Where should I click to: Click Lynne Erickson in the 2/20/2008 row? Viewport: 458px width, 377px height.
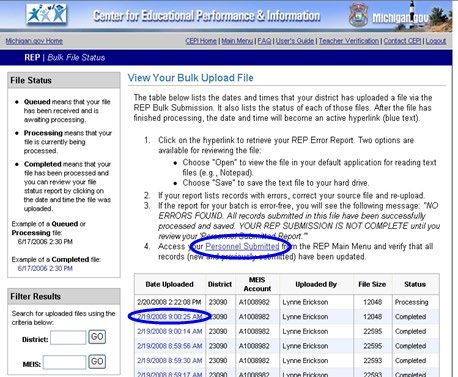[x=305, y=302]
